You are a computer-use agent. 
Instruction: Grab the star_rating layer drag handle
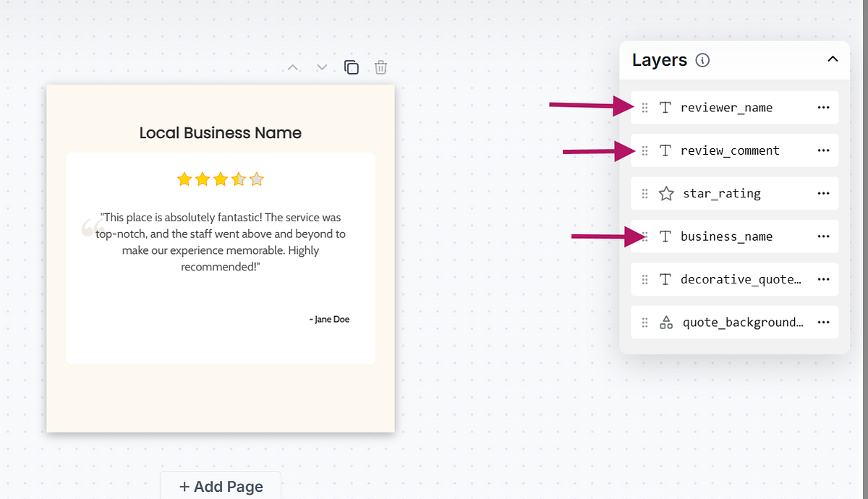click(645, 194)
